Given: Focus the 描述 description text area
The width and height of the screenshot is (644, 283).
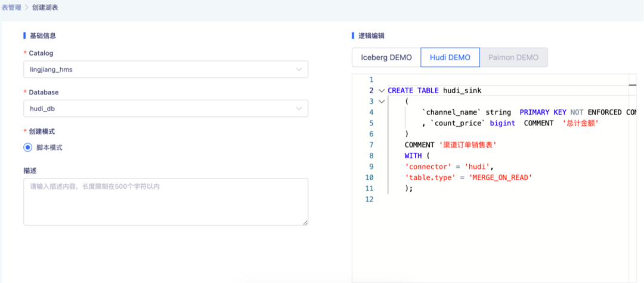Looking at the screenshot, I should [166, 202].
